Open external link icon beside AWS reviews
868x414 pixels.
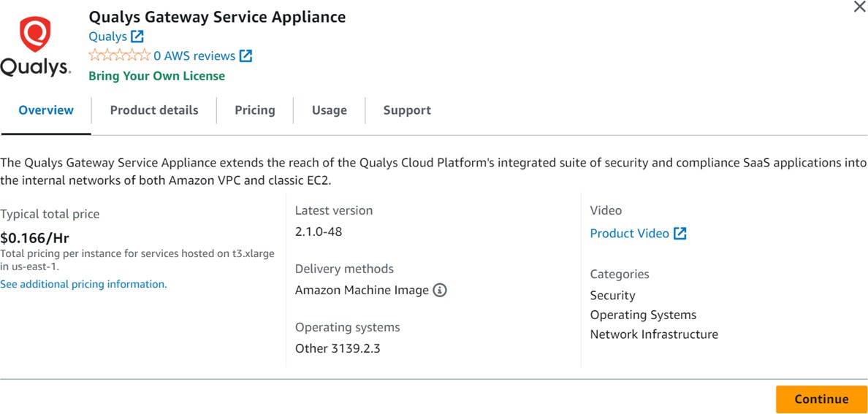point(245,55)
